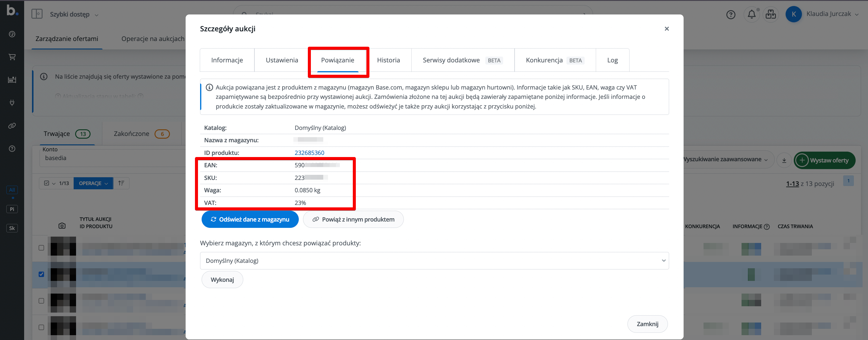Image resolution: width=868 pixels, height=340 pixels.
Task: Open the Domyślny (Katalog) warehouse dropdown
Action: tap(434, 260)
